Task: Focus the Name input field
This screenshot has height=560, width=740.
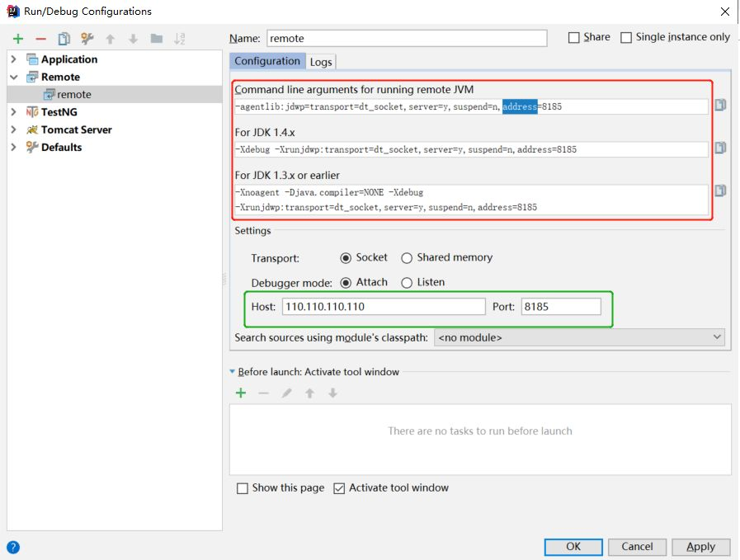Action: [x=407, y=38]
